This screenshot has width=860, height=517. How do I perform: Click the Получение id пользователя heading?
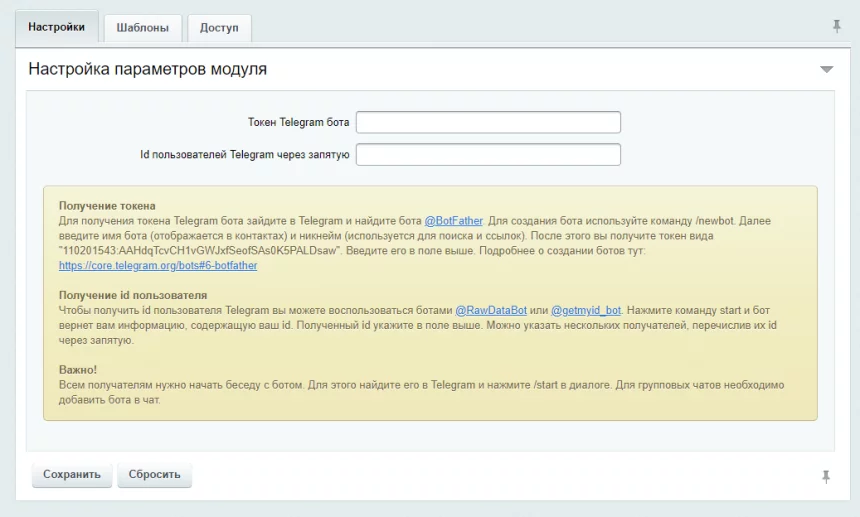[133, 295]
